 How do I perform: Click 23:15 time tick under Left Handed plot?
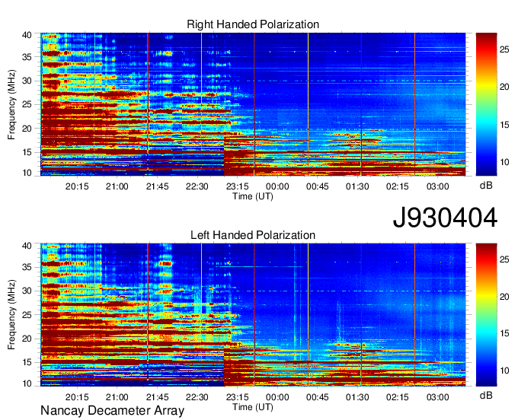point(237,397)
